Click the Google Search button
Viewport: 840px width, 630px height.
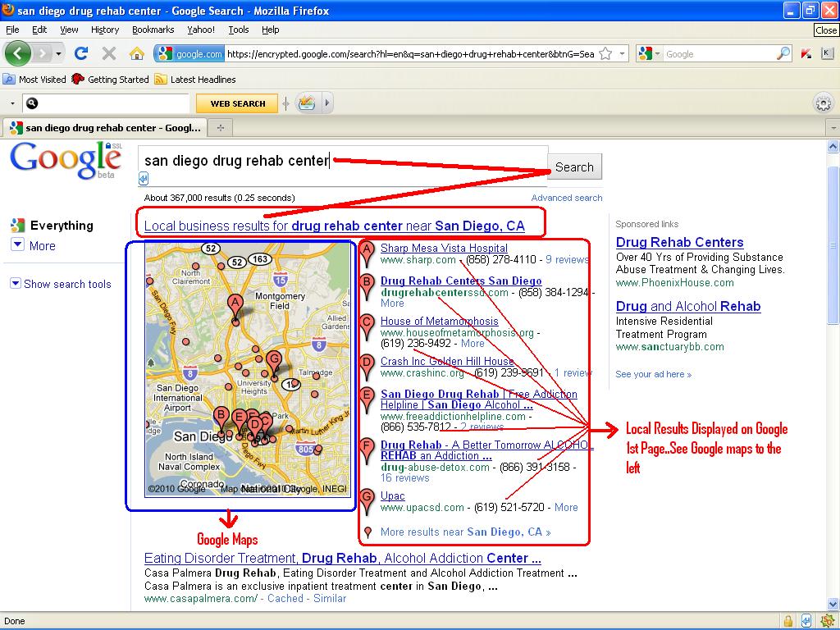coord(574,167)
